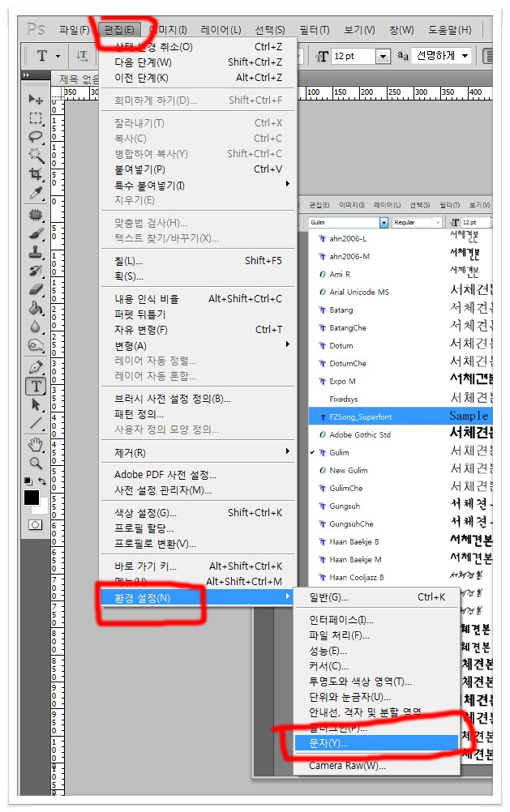Open 문자(Y)... preferences
This screenshot has width=510, height=812.
pos(377,743)
